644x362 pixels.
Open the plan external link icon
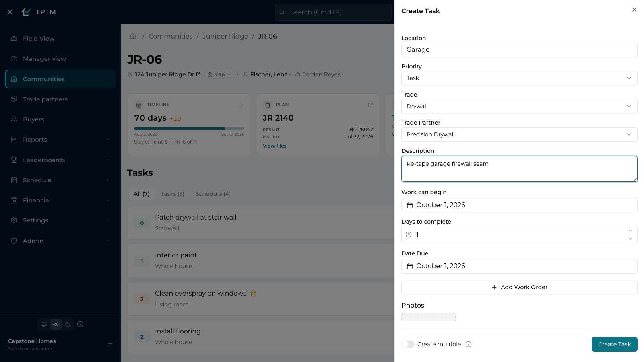pyautogui.click(x=370, y=105)
